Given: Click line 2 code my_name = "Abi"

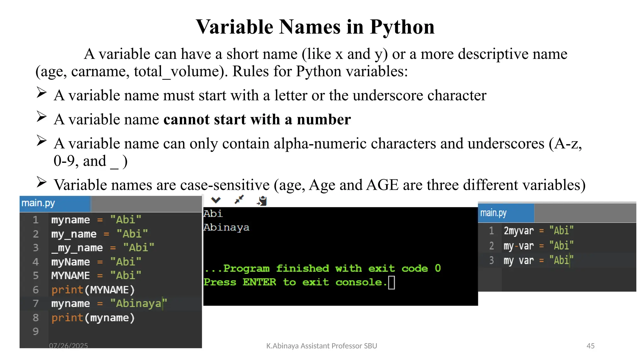Looking at the screenshot, I should [x=99, y=234].
